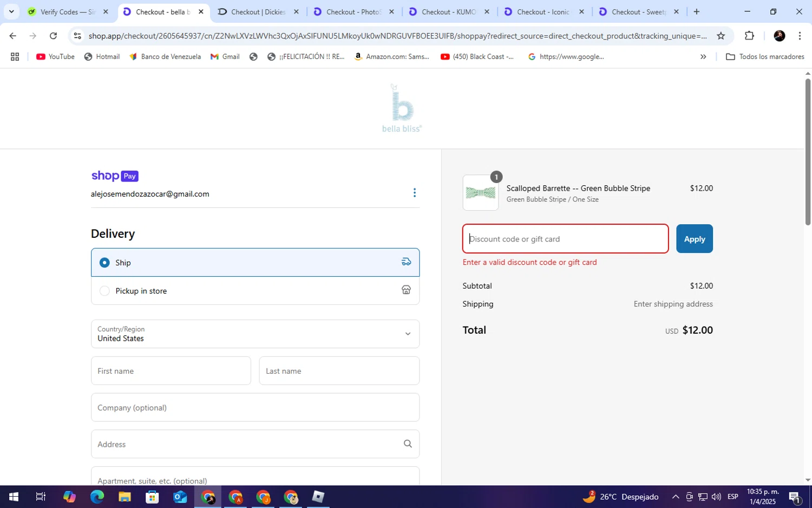Open the Google apps grid in bookmarks bar
The width and height of the screenshot is (812, 508).
click(15, 56)
